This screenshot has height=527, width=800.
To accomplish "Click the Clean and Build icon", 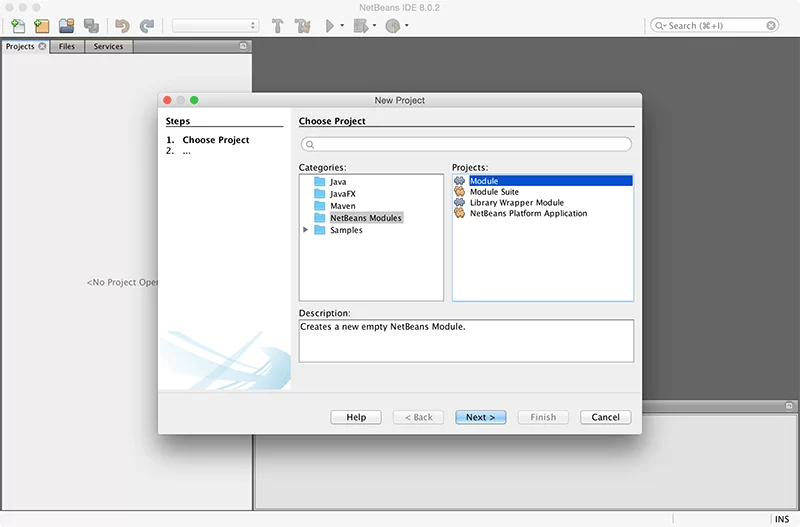I will [x=303, y=26].
